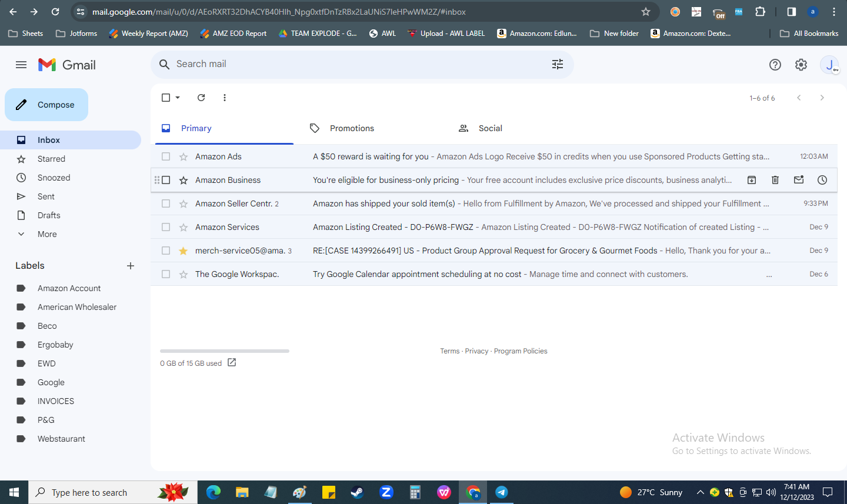Open the Gmail main menu hamburger icon
Image resolution: width=847 pixels, height=504 pixels.
(x=21, y=65)
